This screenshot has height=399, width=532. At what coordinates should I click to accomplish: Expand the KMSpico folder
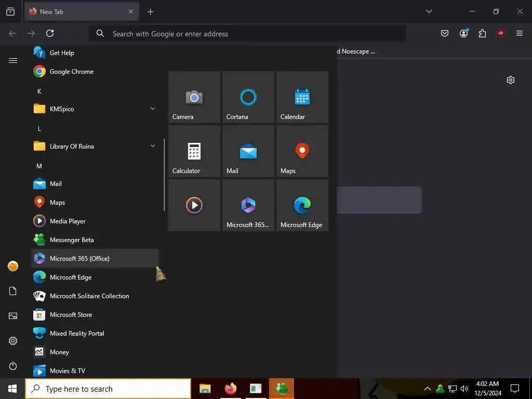click(x=95, y=109)
